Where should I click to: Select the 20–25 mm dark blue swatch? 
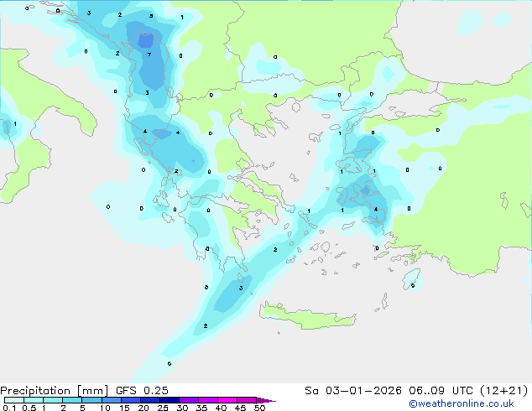[150, 400]
